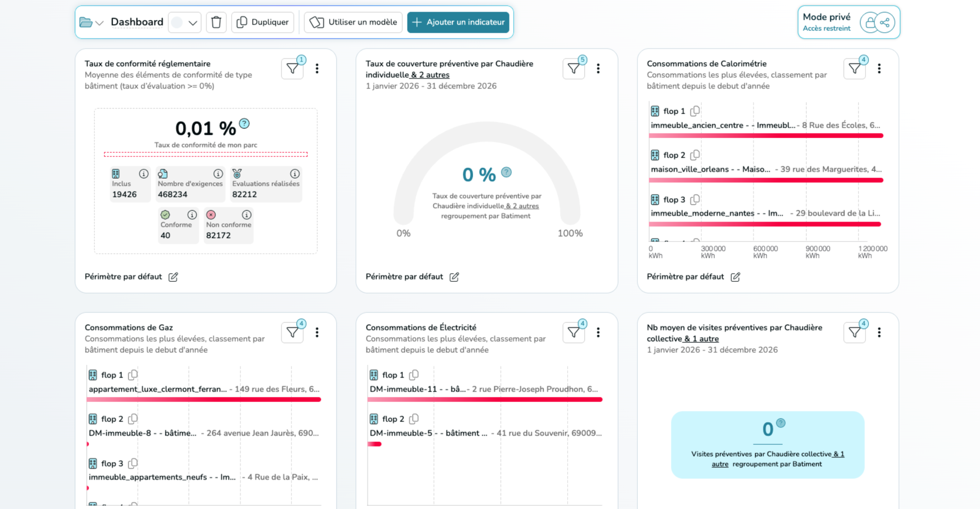Viewport: 980px width, 509px height.
Task: Click help icon next to 0,01 %
Action: point(244,123)
